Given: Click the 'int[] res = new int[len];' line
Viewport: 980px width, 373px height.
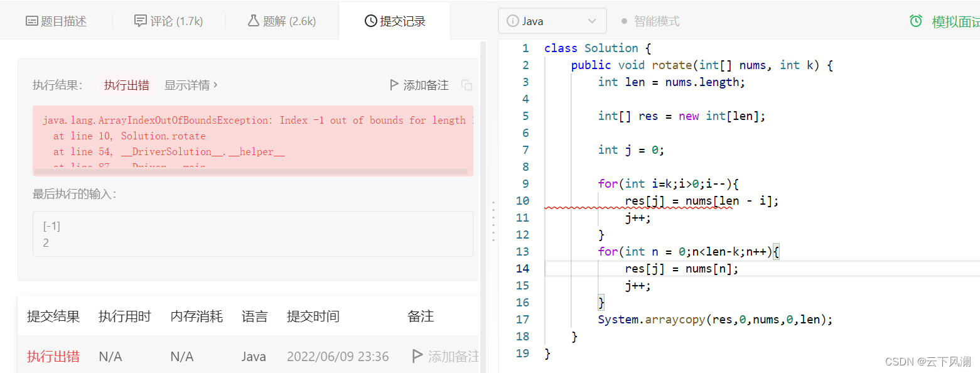Looking at the screenshot, I should (x=682, y=116).
